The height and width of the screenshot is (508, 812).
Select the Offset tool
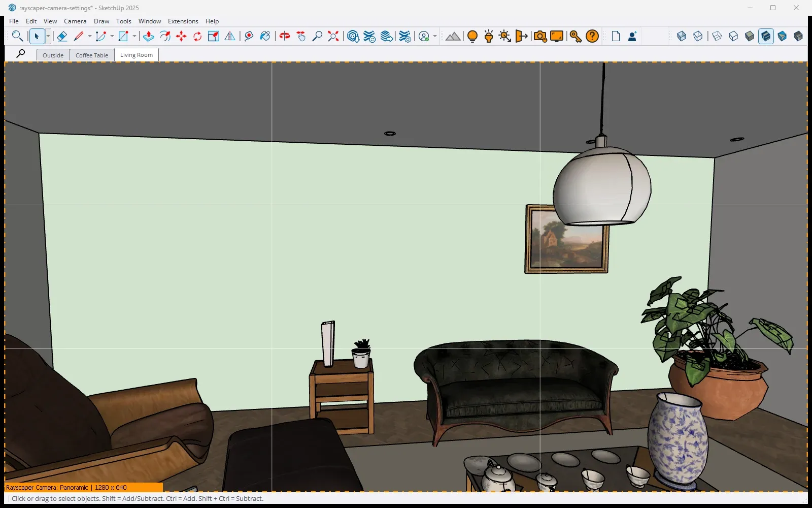point(165,36)
